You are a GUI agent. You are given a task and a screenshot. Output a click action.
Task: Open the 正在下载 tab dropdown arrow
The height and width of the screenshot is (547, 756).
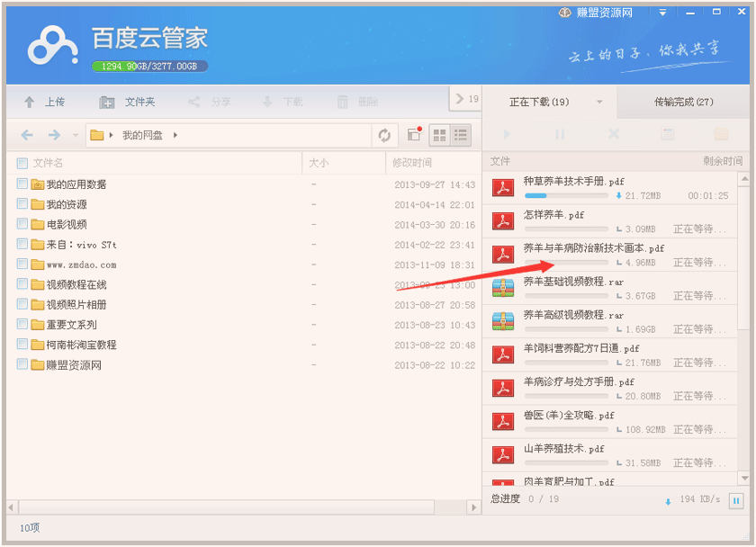tap(599, 103)
